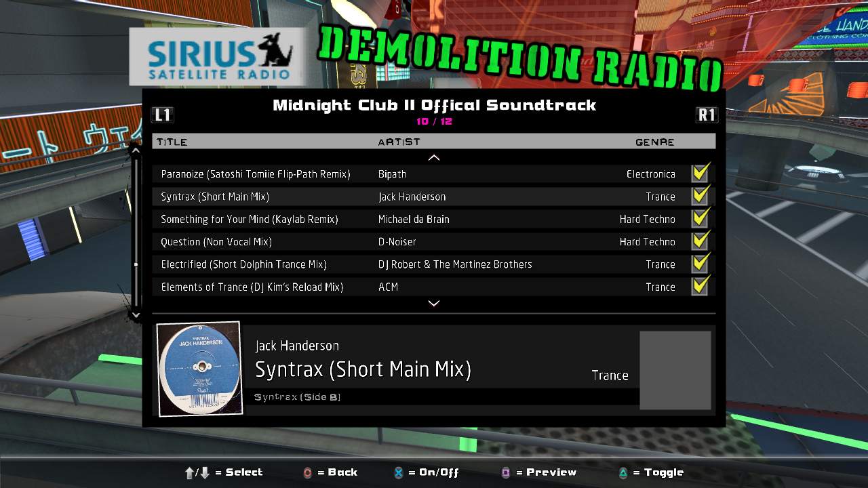Sort tracks by the Artist column header
The height and width of the screenshot is (488, 868).
click(399, 142)
